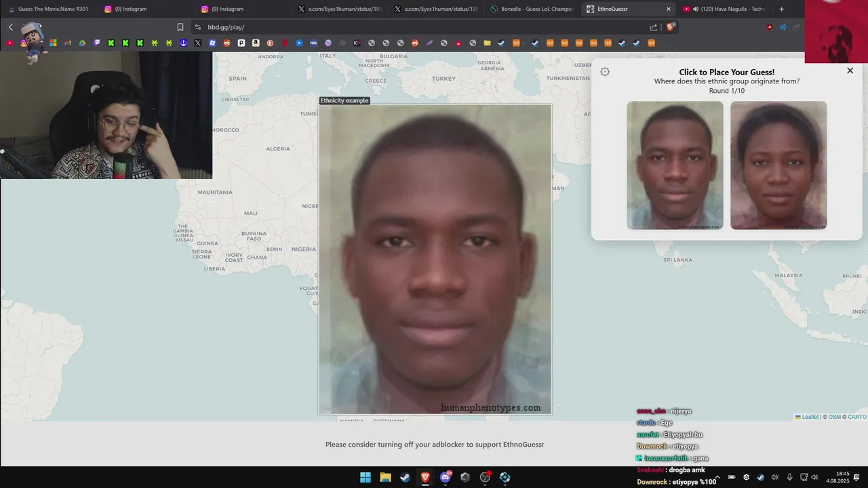Place a guess on Mali on the map
The width and height of the screenshot is (868, 488).
pos(251,213)
